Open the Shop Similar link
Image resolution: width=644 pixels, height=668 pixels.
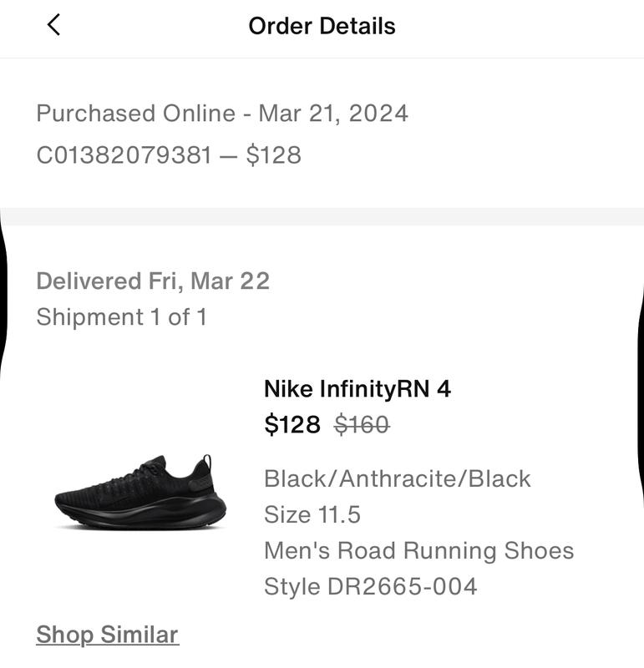coord(107,635)
